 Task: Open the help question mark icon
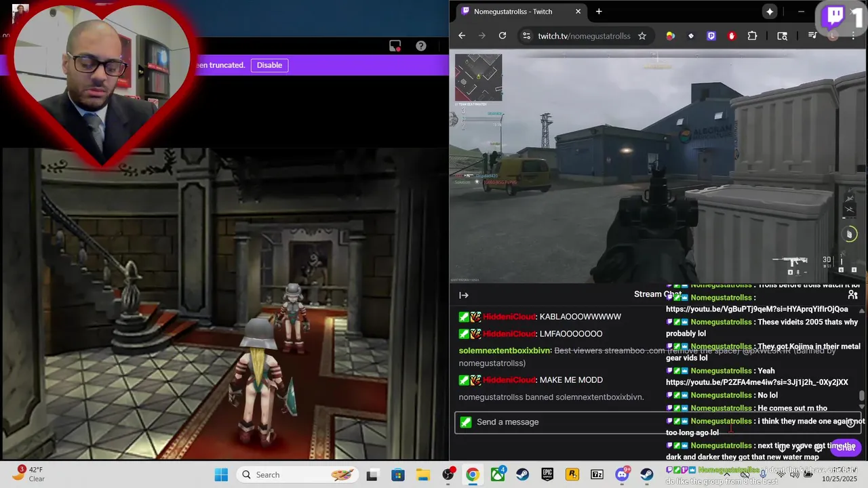point(421,46)
